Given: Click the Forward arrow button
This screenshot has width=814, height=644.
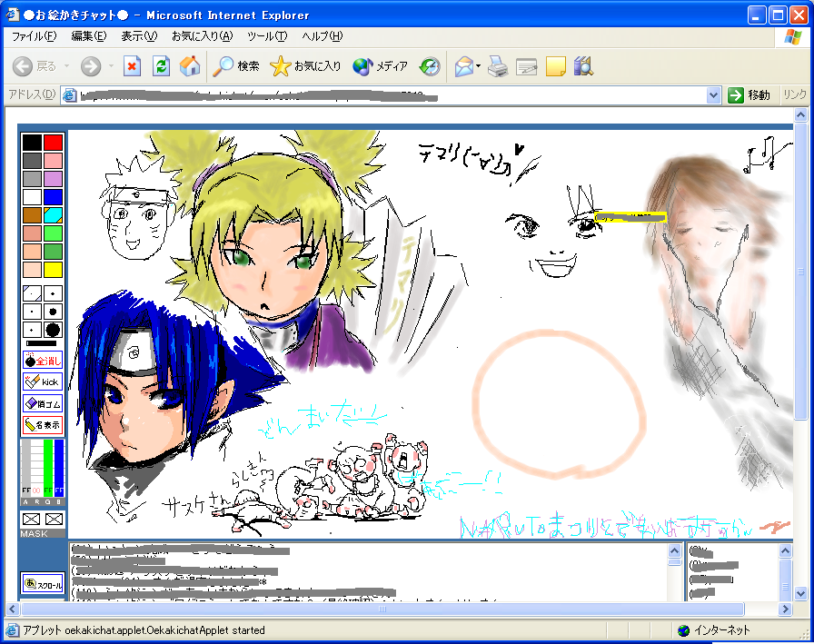Looking at the screenshot, I should pos(91,66).
